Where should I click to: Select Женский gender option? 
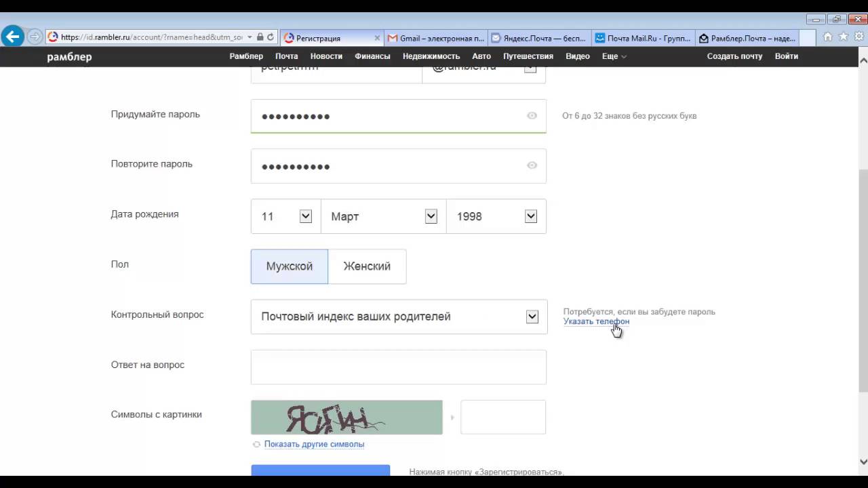[x=367, y=266]
